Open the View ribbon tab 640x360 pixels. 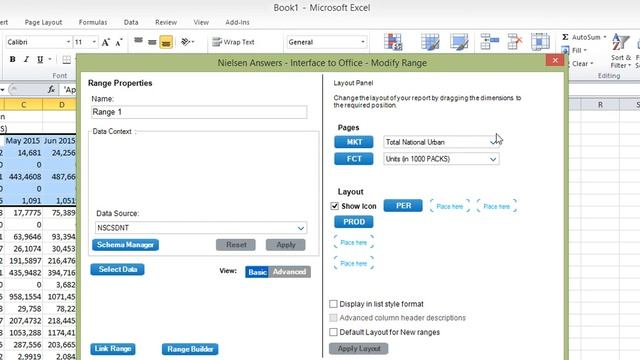201,22
